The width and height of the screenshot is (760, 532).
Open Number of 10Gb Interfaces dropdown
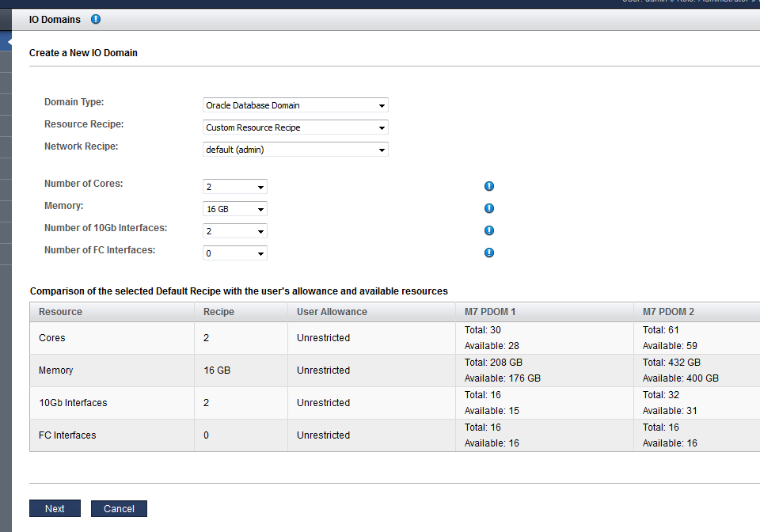tap(234, 231)
